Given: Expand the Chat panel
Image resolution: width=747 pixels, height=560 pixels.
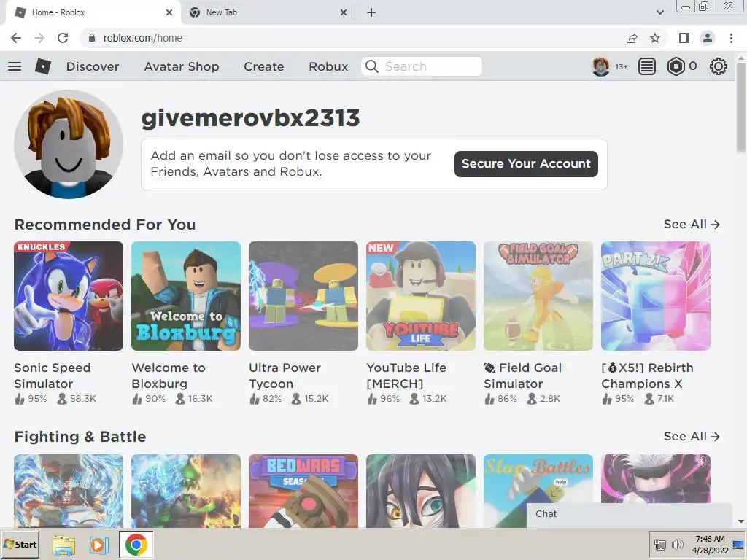Looking at the screenshot, I should pyautogui.click(x=629, y=514).
